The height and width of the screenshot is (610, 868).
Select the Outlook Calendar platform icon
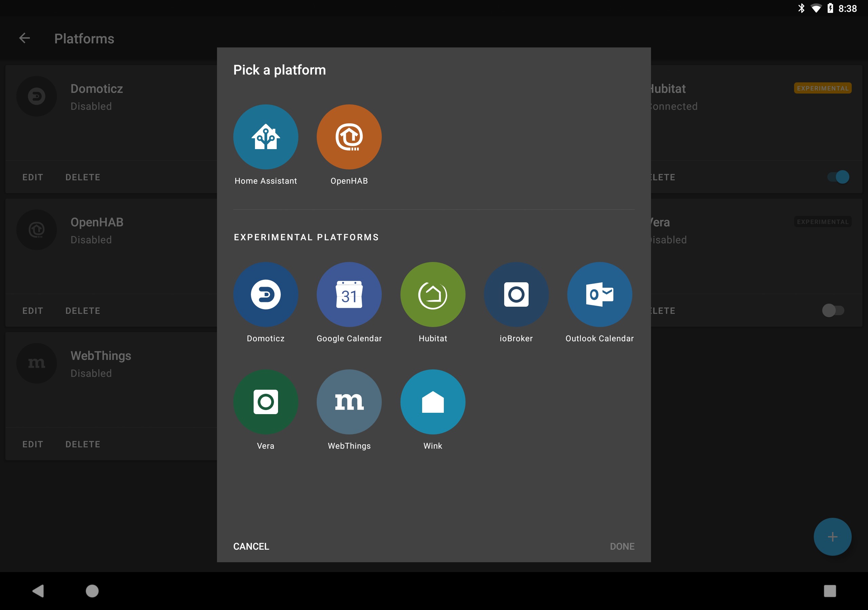(x=599, y=294)
